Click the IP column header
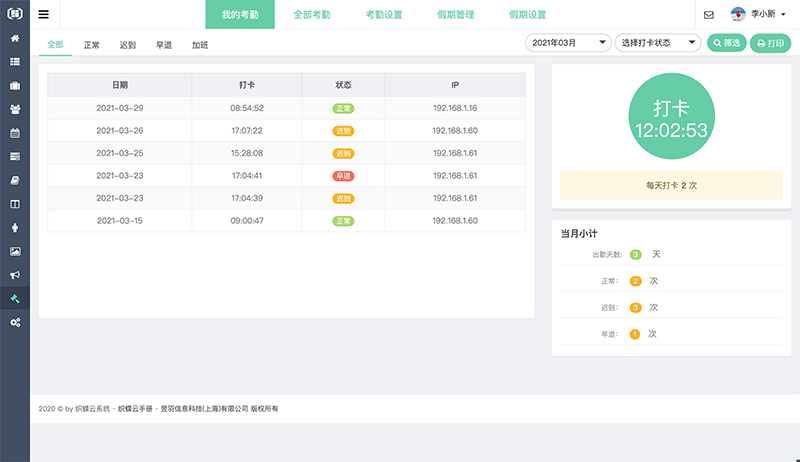The width and height of the screenshot is (800, 462). [x=455, y=85]
